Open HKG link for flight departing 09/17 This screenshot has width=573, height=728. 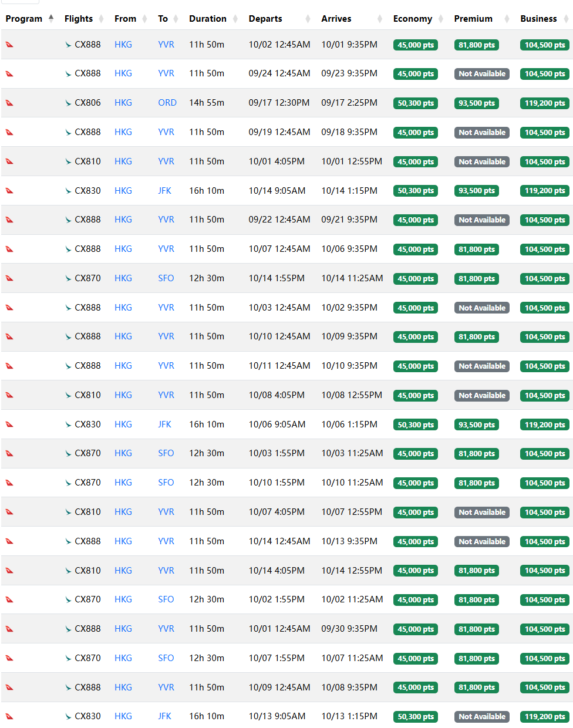tap(123, 103)
